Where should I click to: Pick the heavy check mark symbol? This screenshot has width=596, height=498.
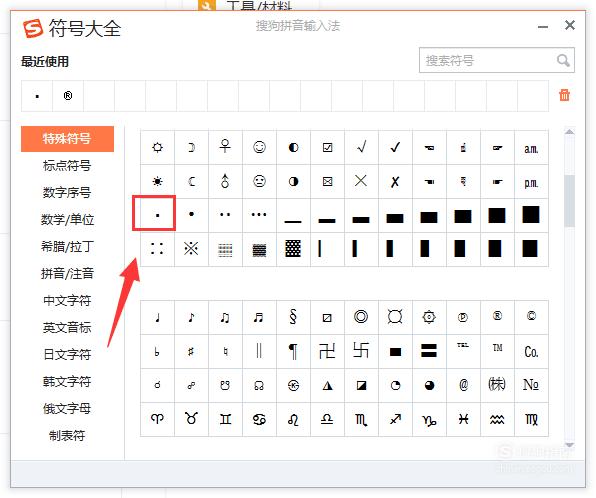click(x=395, y=147)
